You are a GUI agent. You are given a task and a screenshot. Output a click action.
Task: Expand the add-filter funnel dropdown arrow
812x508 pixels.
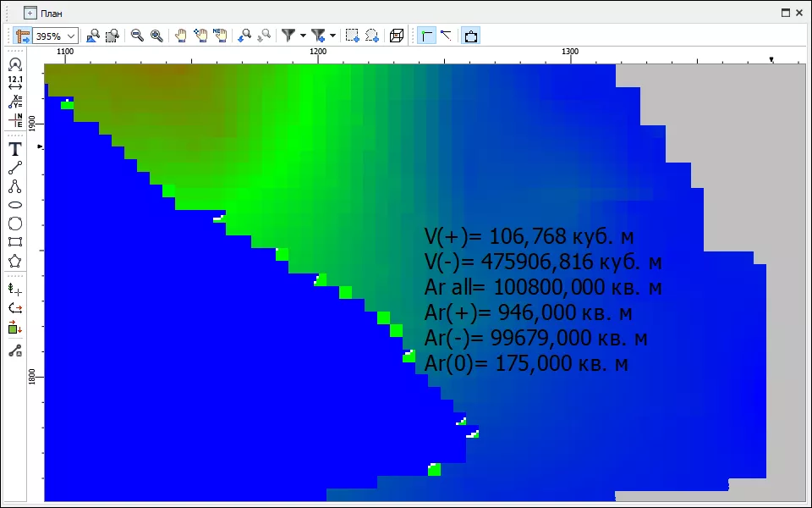pyautogui.click(x=333, y=36)
